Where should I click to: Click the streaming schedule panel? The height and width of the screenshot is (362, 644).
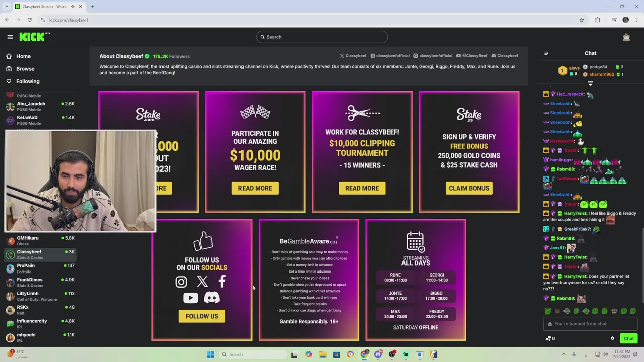(416, 280)
